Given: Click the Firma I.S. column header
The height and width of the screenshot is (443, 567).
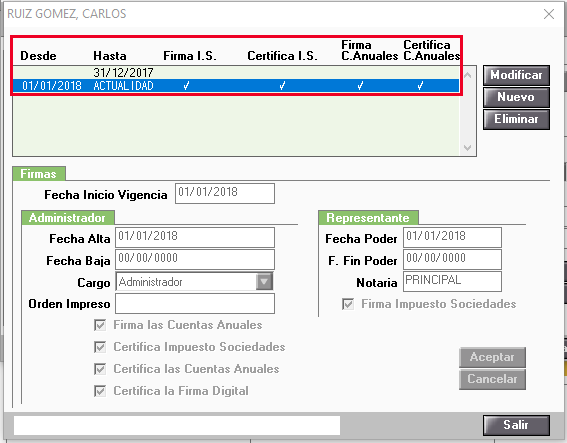Looking at the screenshot, I should (x=190, y=56).
